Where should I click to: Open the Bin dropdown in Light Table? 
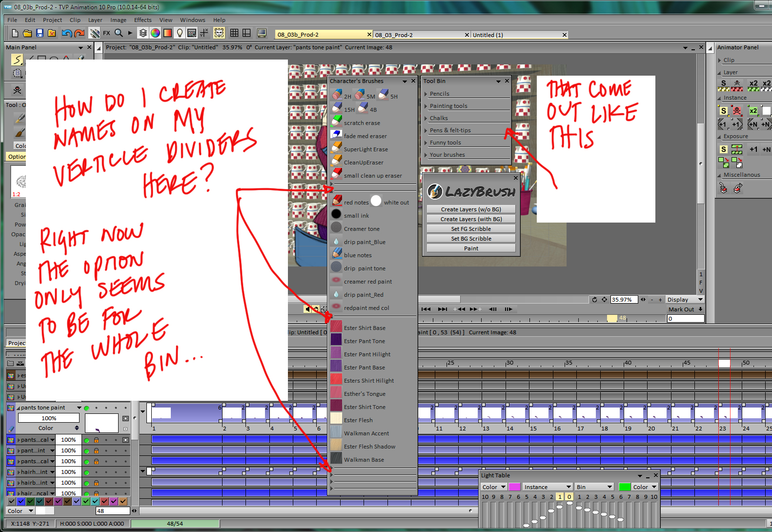pyautogui.click(x=594, y=487)
